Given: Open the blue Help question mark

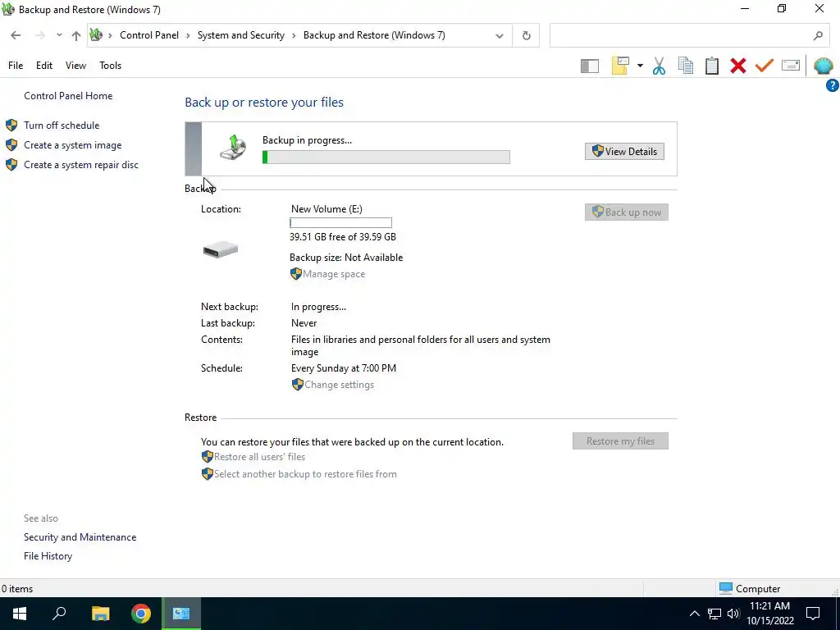Looking at the screenshot, I should pos(832,85).
